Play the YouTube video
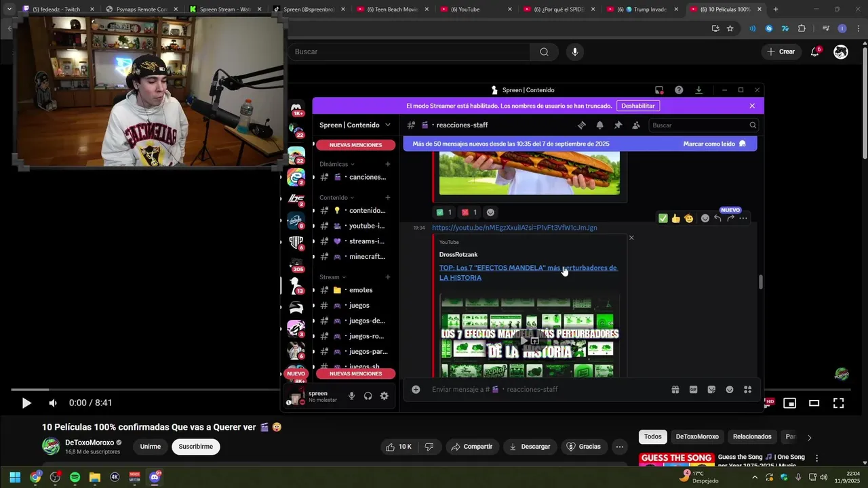868x488 pixels. (x=26, y=403)
